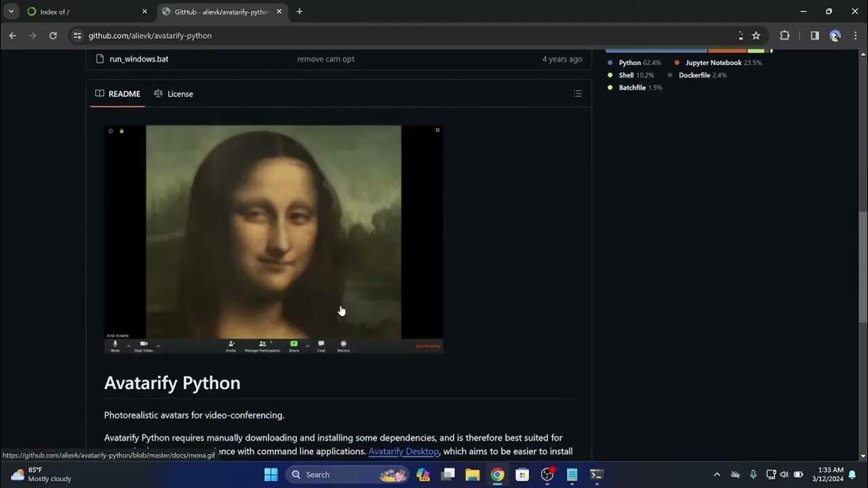This screenshot has height=488, width=868.
Task: Open the notification bell
Action: point(852,474)
